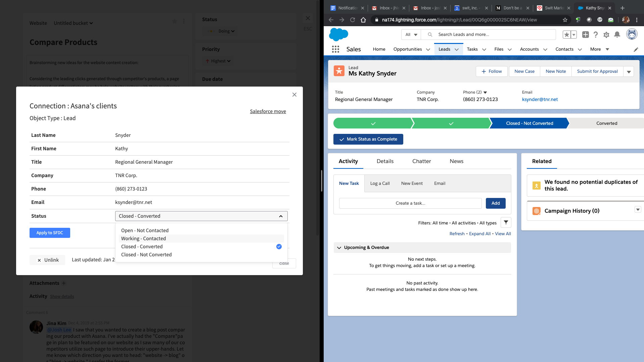The width and height of the screenshot is (644, 362).
Task: Select Closed - Converted status option
Action: click(142, 247)
